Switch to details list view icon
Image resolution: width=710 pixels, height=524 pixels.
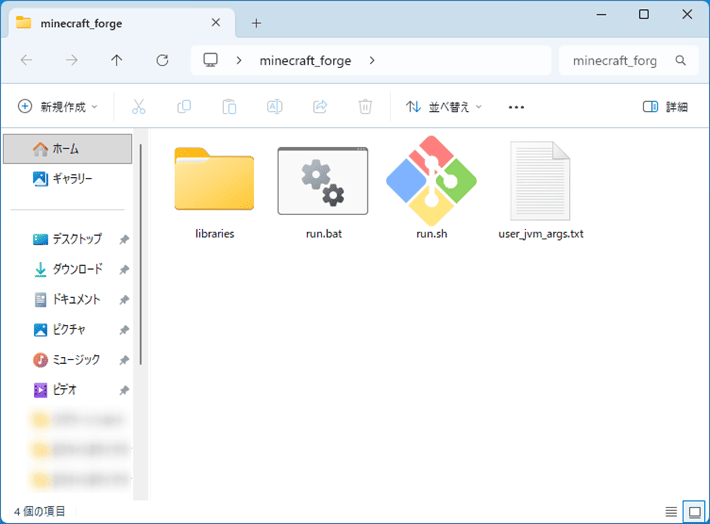click(x=671, y=512)
